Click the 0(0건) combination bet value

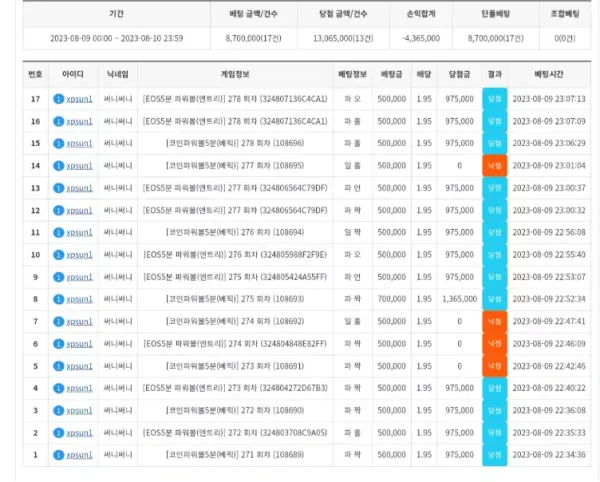click(565, 38)
